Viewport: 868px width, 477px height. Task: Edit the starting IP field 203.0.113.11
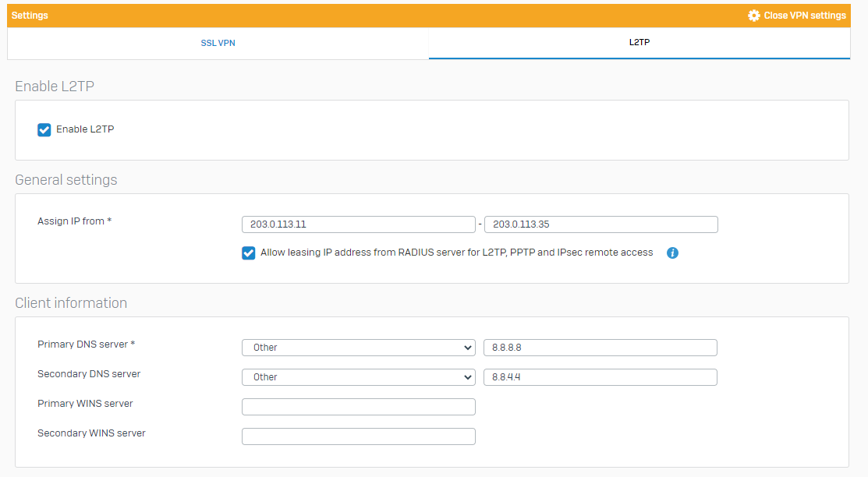click(358, 224)
